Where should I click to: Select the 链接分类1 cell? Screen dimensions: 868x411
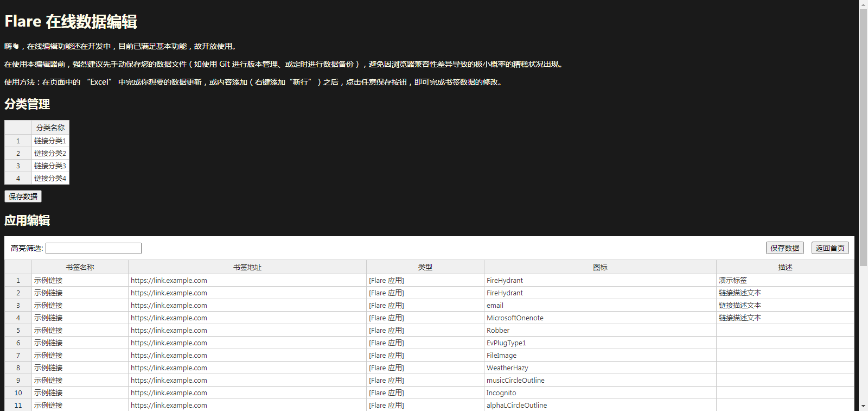click(x=50, y=141)
